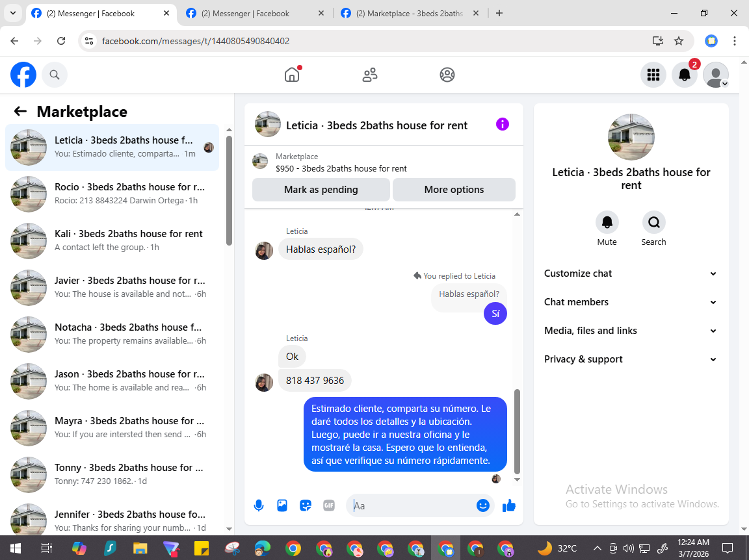Open the Facebook search magnifier icon
The height and width of the screenshot is (560, 749).
[x=55, y=75]
